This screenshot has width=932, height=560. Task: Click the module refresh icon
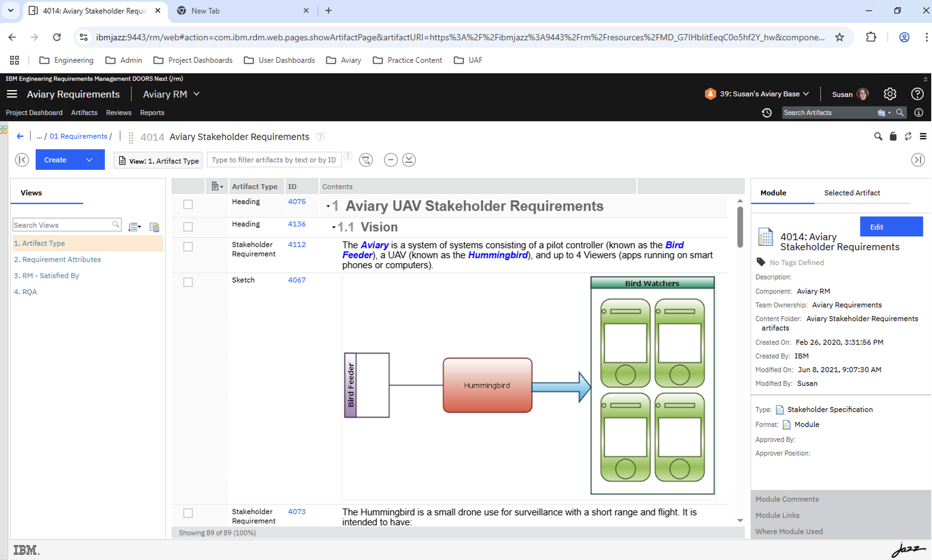coord(908,137)
